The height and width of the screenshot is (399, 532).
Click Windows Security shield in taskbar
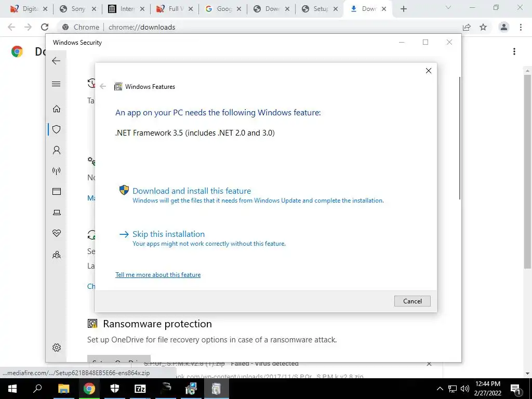(115, 389)
